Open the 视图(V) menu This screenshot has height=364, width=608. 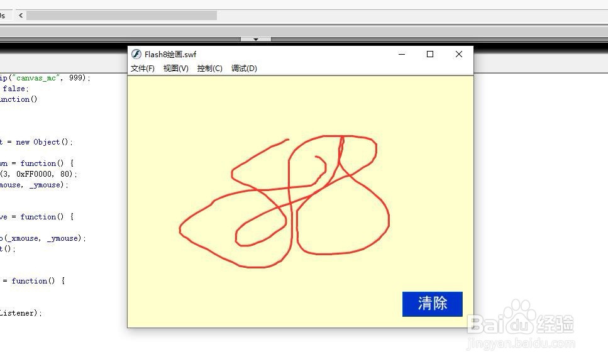pos(175,69)
